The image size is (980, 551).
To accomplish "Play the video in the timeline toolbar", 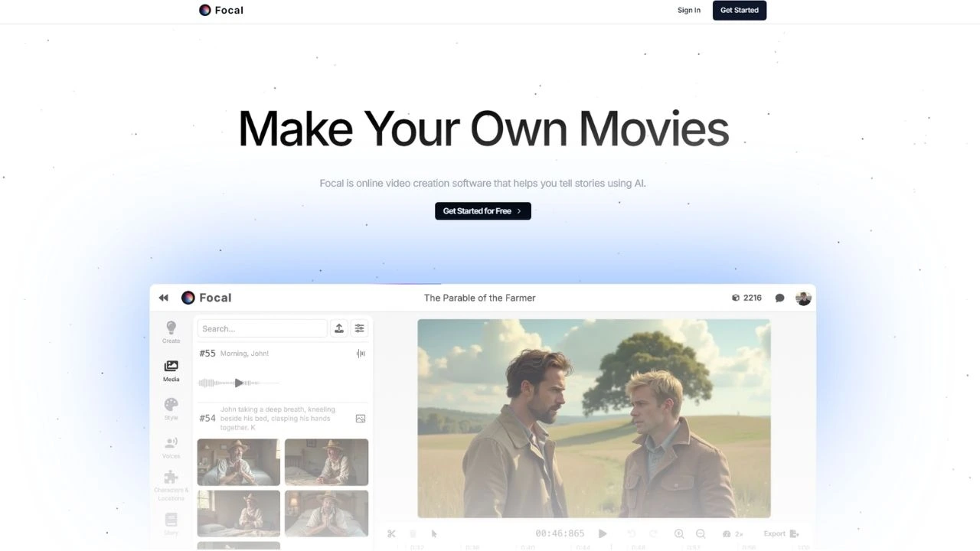I will (603, 533).
